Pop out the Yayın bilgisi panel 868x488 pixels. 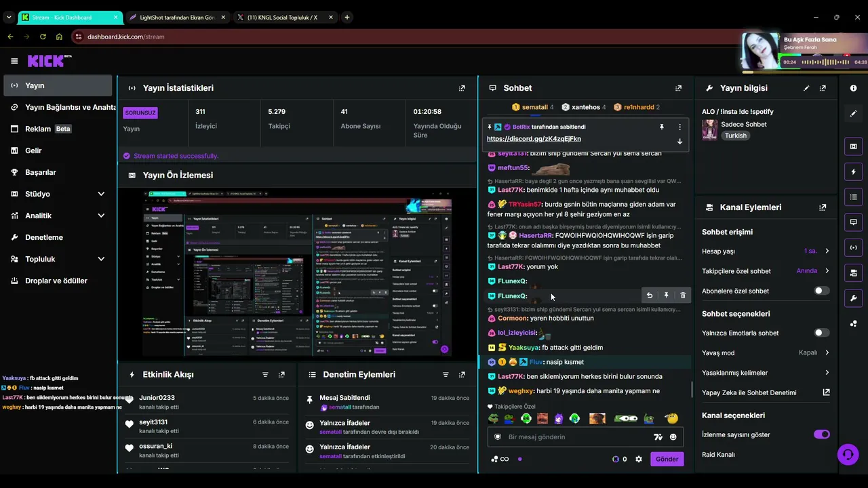tap(823, 88)
